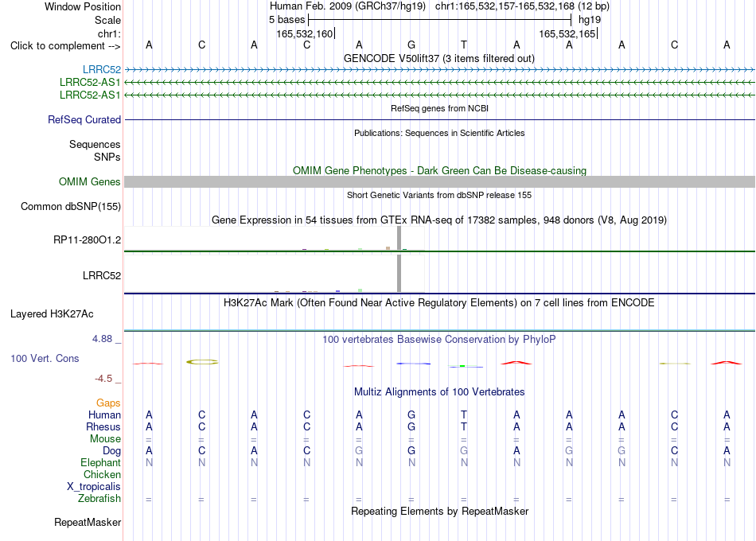
Task: Open the 100 Vert. Cons track label
Action: 45,358
